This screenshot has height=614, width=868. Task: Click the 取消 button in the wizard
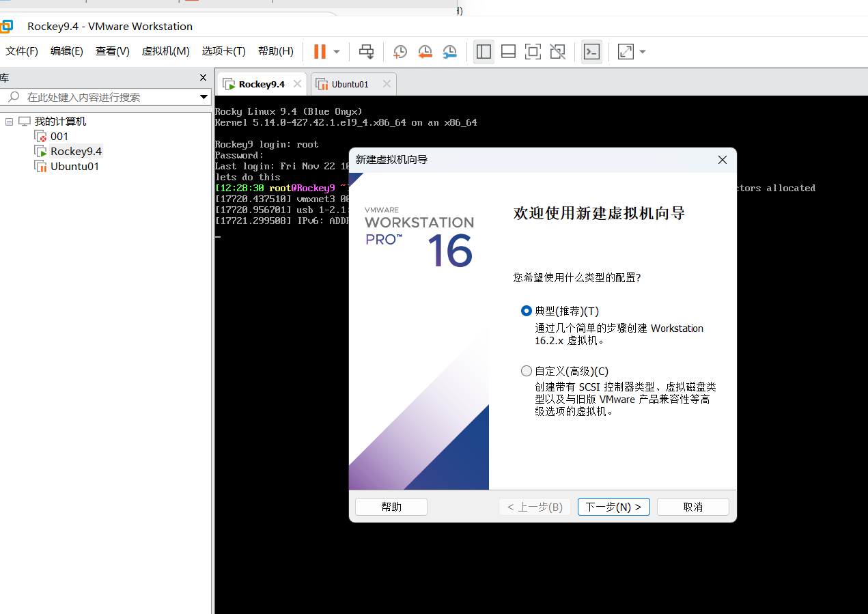(693, 507)
